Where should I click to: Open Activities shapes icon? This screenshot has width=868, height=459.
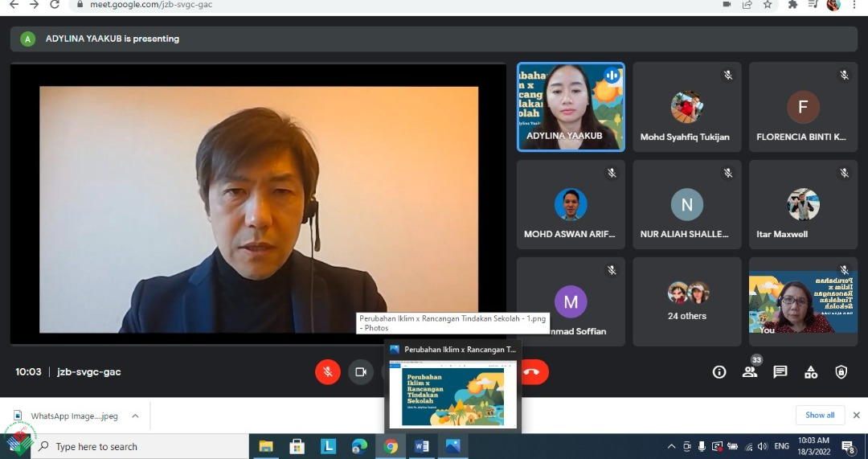point(811,372)
